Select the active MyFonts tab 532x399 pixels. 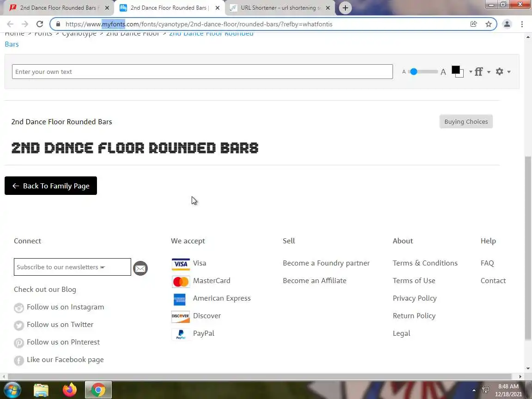click(169, 8)
